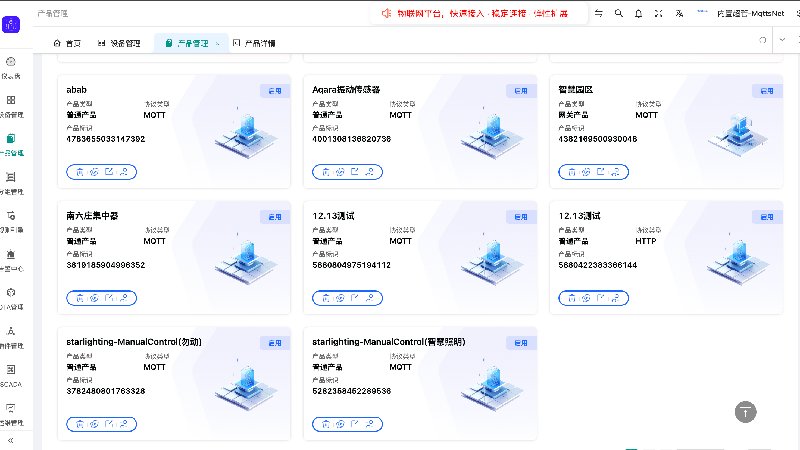800x450 pixels.
Task: Click user icon on 12.13测试 HTTP card
Action: [x=615, y=298]
